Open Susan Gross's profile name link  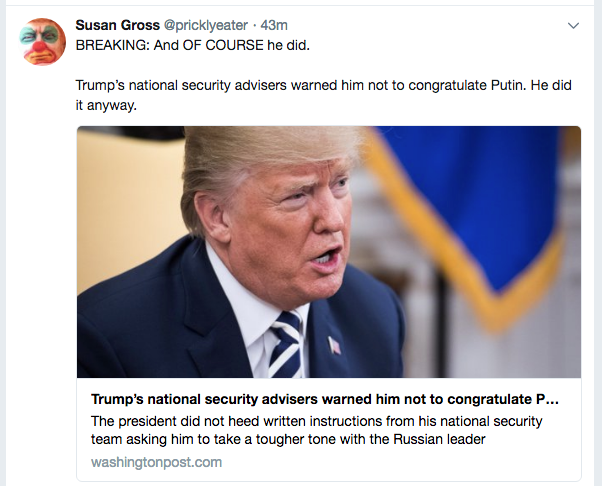point(117,25)
